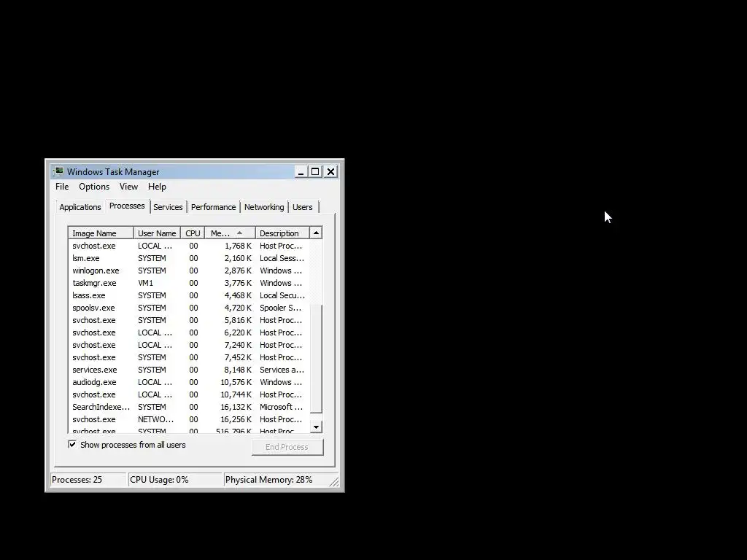Open the Help menu

click(x=157, y=187)
